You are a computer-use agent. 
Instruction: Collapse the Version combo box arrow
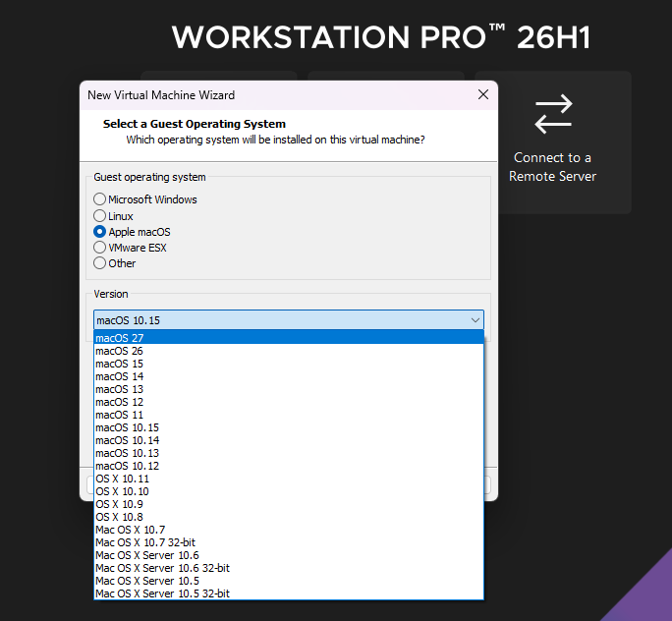point(475,320)
